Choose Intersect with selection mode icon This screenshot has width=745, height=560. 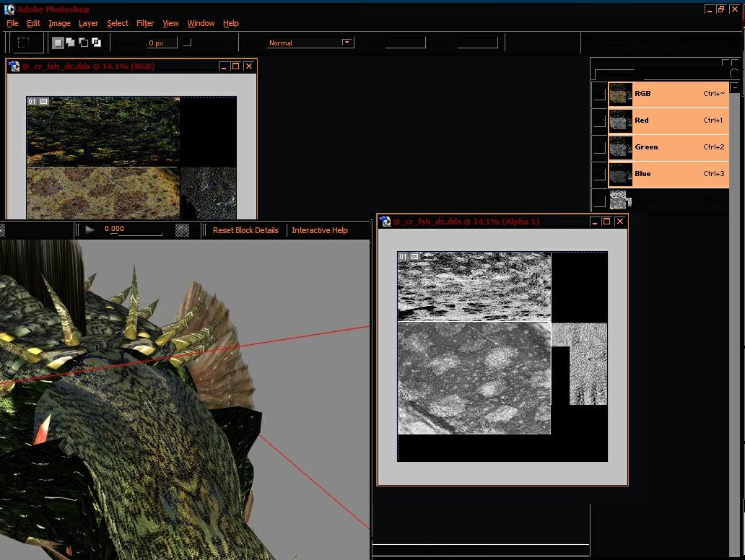(97, 43)
